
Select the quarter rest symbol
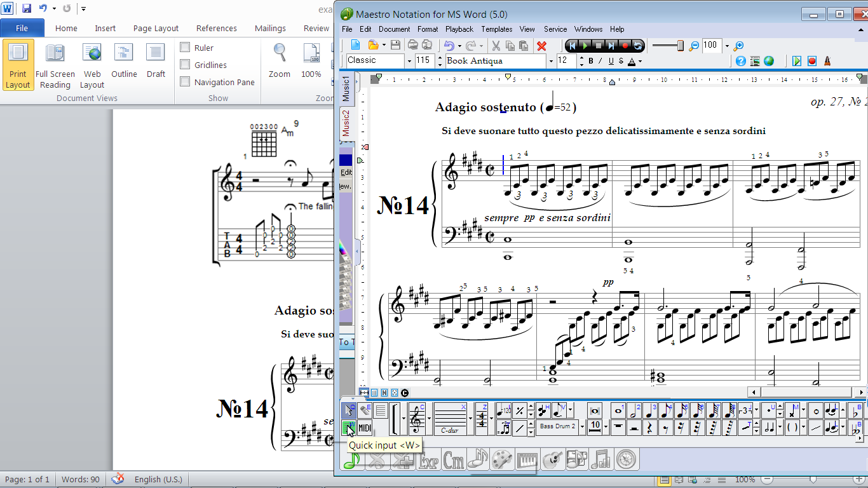coord(650,428)
